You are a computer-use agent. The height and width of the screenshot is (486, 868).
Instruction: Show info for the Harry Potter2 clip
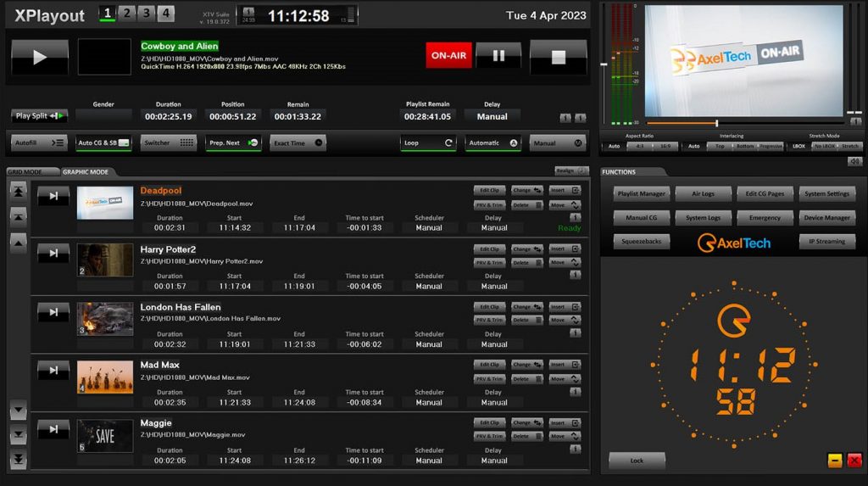(576, 275)
